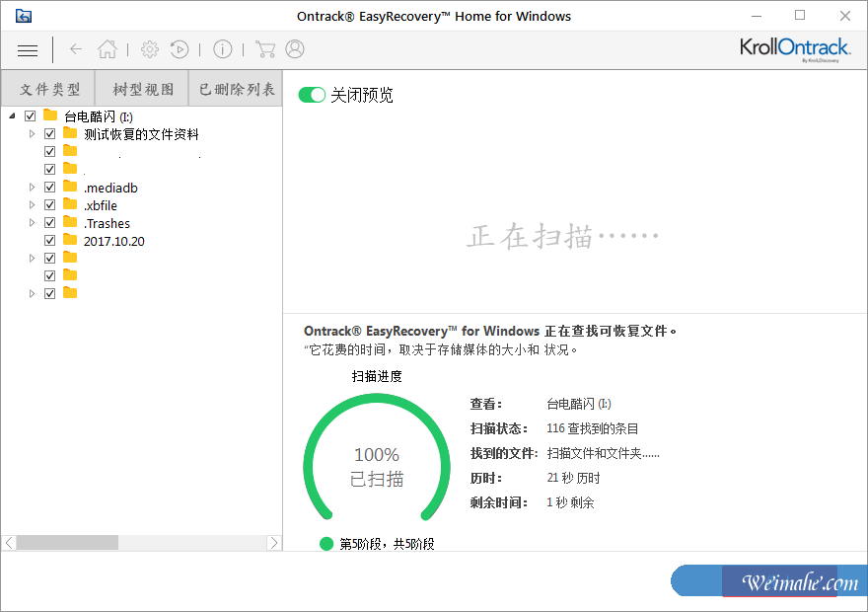This screenshot has height=612, width=868.
Task: Open the hamburger menu
Action: point(27,49)
